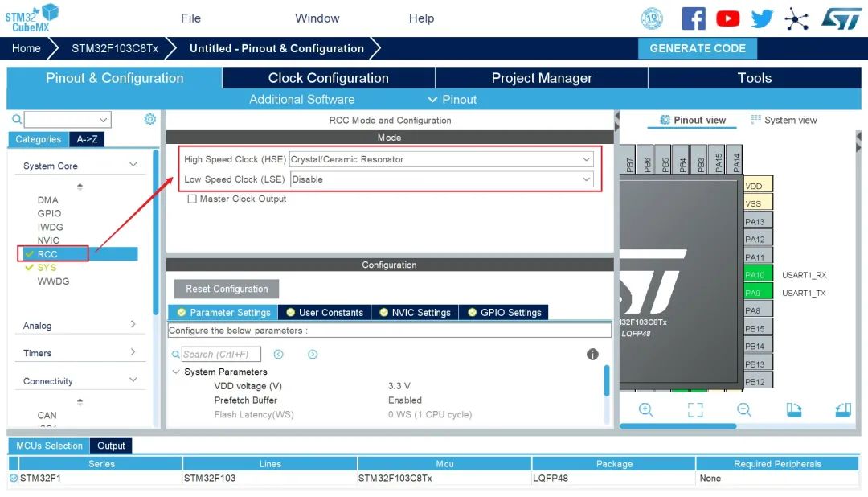Open the File menu
Screen dimensions: 868x497
coord(190,18)
